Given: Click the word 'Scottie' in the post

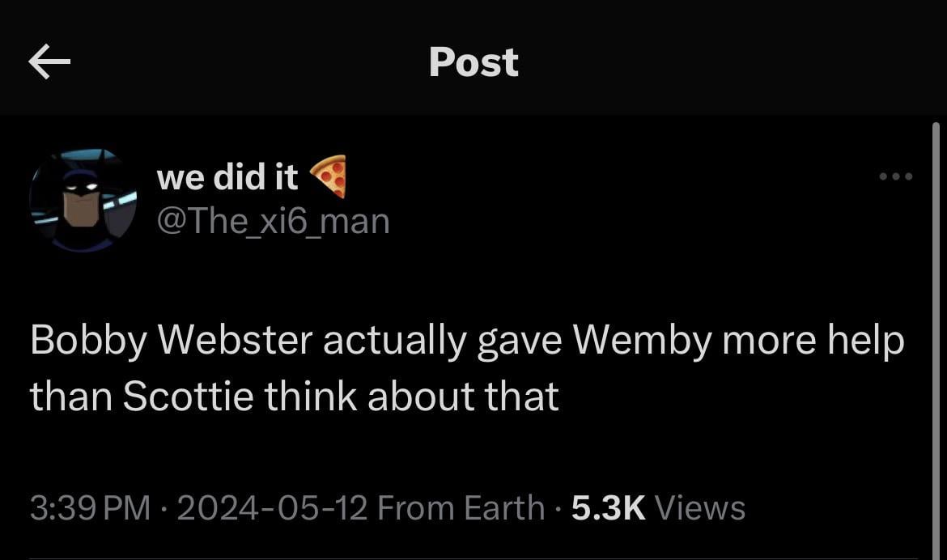Looking at the screenshot, I should (x=188, y=397).
